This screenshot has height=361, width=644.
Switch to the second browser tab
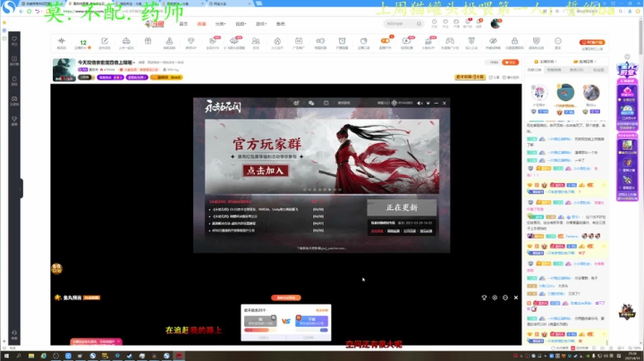coord(90,4)
